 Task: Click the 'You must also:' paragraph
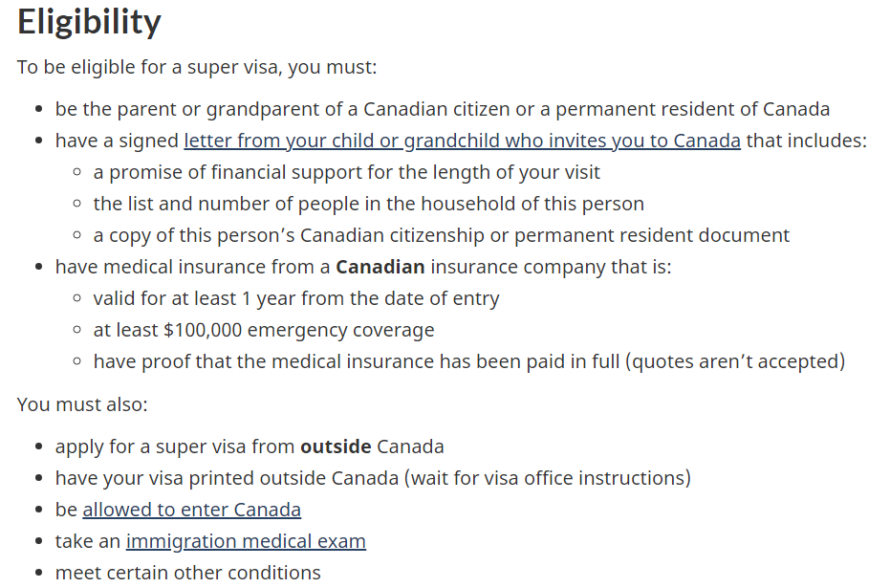[82, 404]
